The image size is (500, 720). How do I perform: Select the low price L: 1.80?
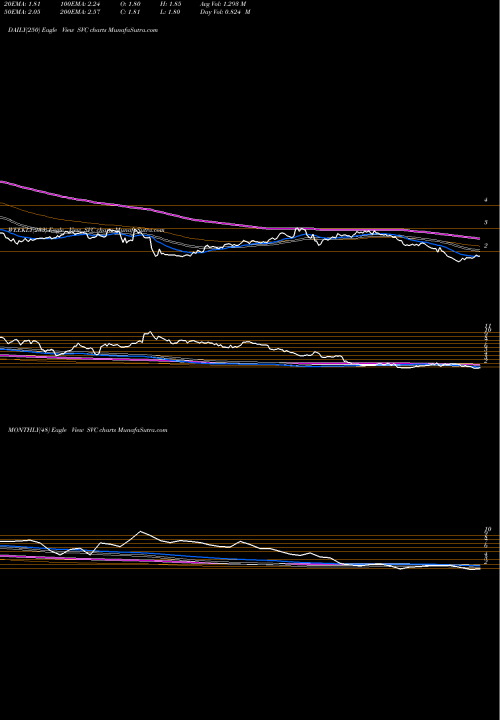171,12
